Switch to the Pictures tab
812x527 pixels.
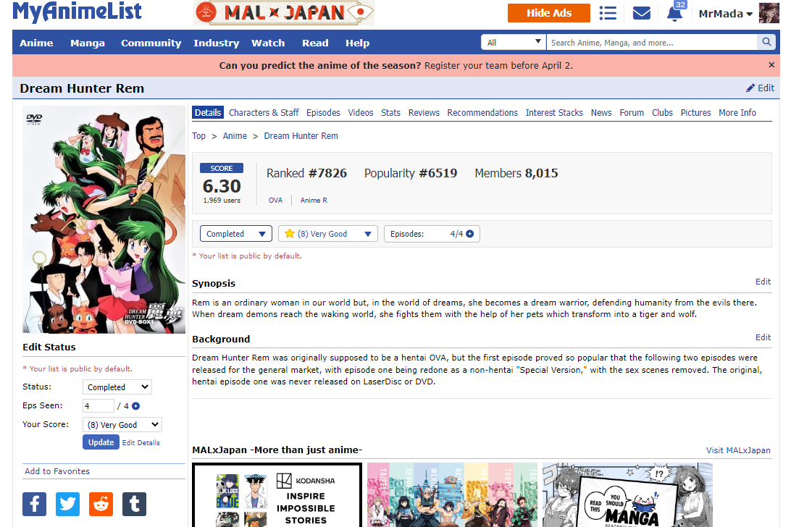[695, 112]
